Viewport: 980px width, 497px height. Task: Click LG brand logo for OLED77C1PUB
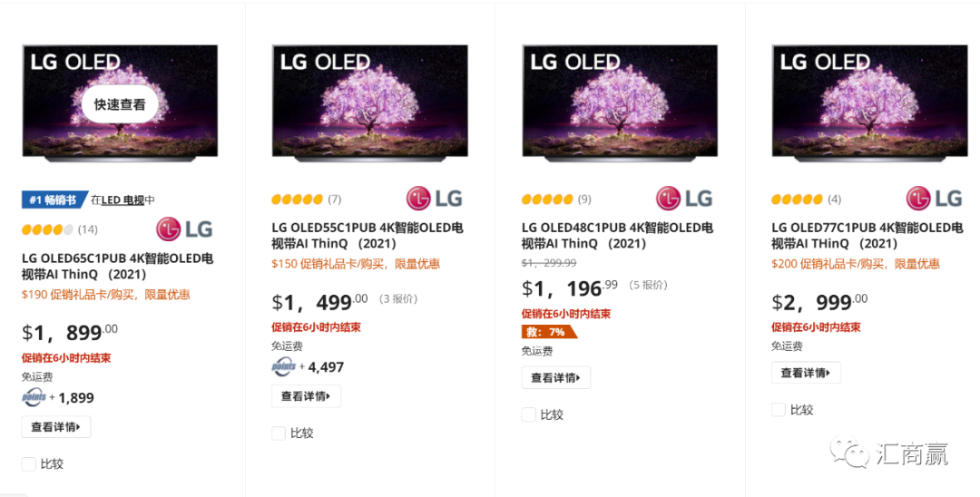coord(934,199)
